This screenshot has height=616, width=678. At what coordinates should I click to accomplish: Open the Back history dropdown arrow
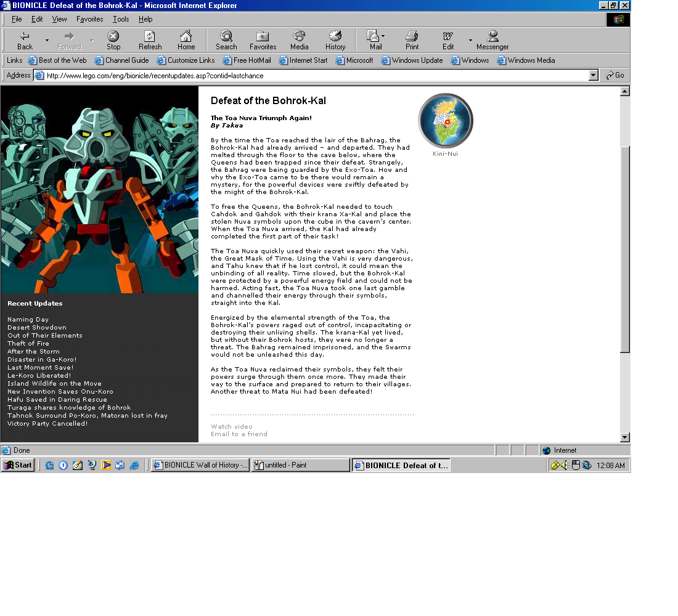click(x=47, y=41)
